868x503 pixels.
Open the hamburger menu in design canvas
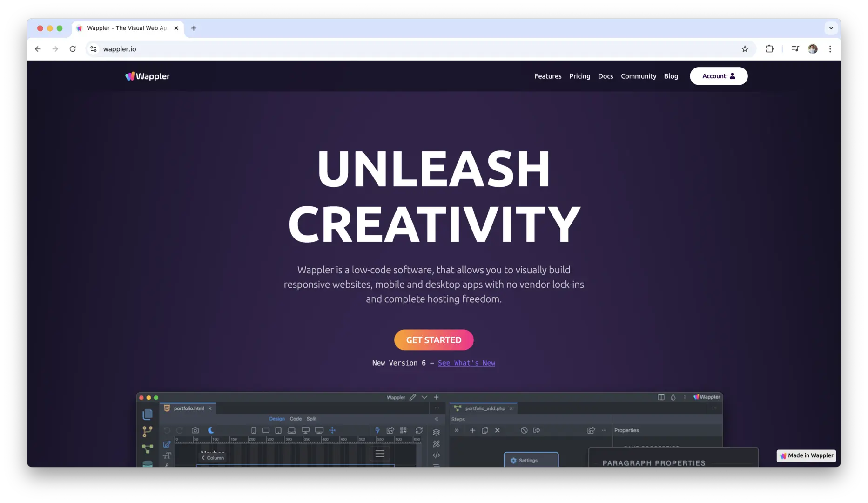click(x=380, y=454)
